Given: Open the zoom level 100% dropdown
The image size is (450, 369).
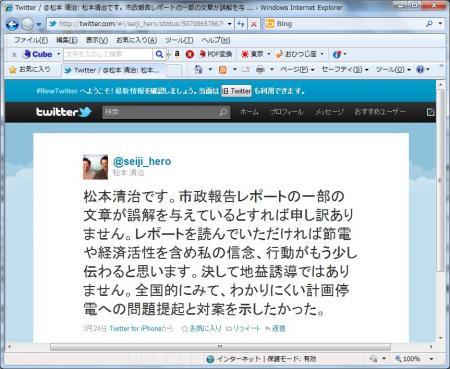Looking at the screenshot, I should (x=414, y=359).
